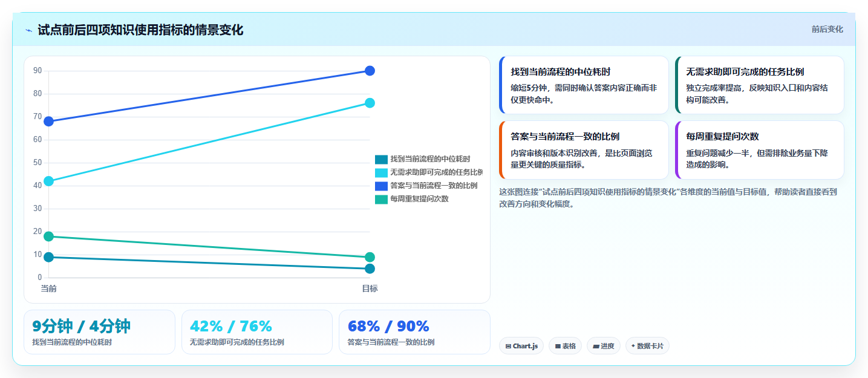The height and width of the screenshot is (378, 868).
Task: Click the icon inside the 进度 chip
Action: coord(596,347)
